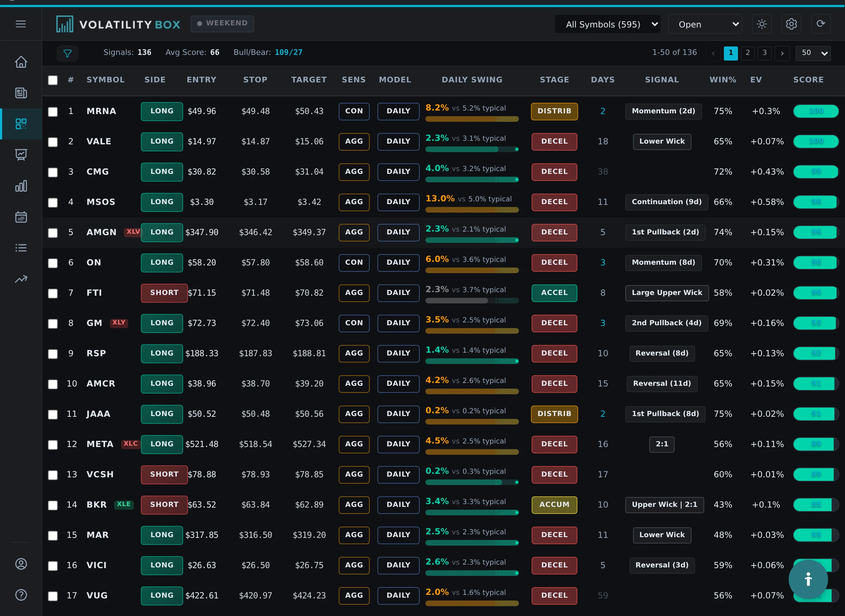Click the FTI daily swing progress bar
The width and height of the screenshot is (845, 616).
click(x=472, y=301)
